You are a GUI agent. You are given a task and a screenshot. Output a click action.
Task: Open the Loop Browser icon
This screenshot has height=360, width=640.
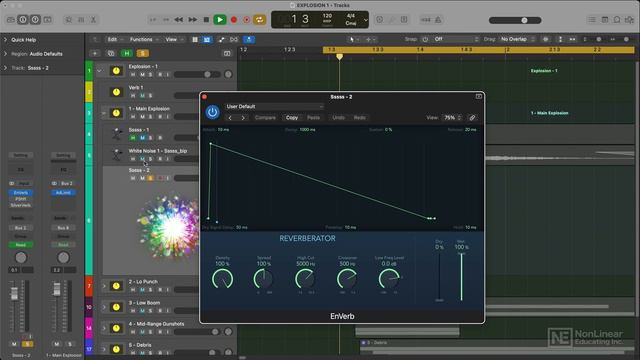[x=617, y=20]
